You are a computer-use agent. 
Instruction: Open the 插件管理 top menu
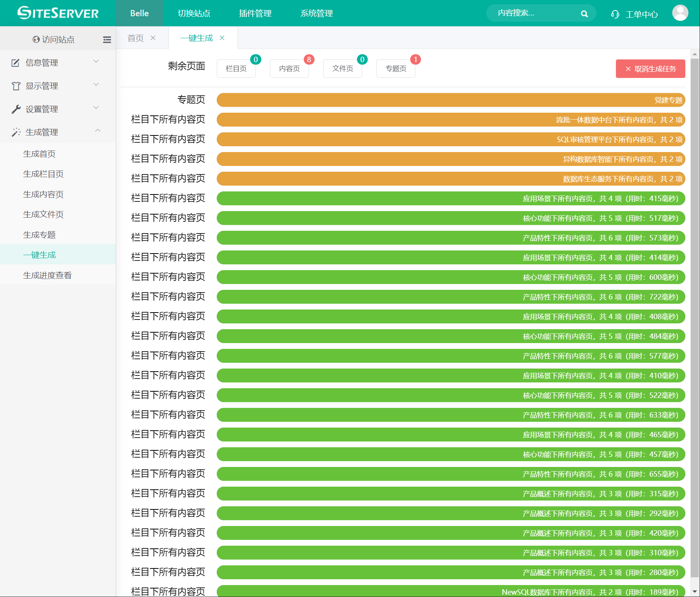point(255,13)
